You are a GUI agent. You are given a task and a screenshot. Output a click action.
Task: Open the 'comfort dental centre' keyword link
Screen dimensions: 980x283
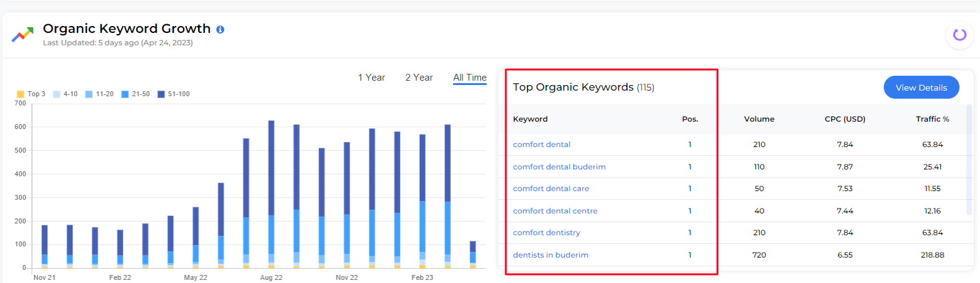pos(555,211)
